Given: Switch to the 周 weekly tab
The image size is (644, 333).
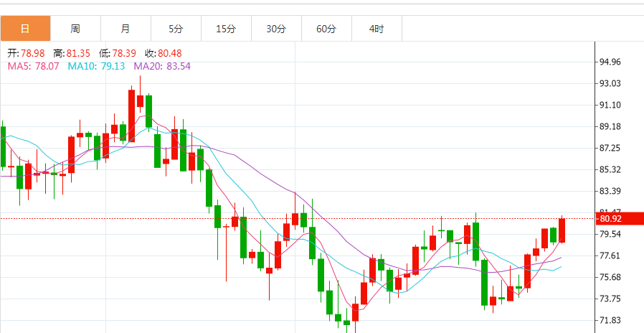Looking at the screenshot, I should [x=75, y=29].
